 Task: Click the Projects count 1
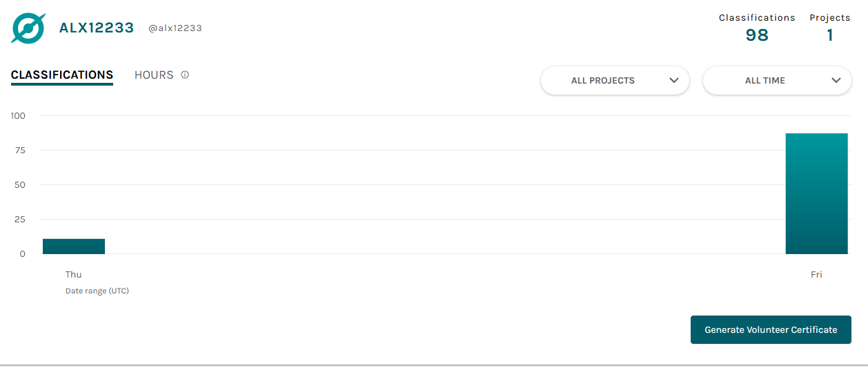click(830, 35)
